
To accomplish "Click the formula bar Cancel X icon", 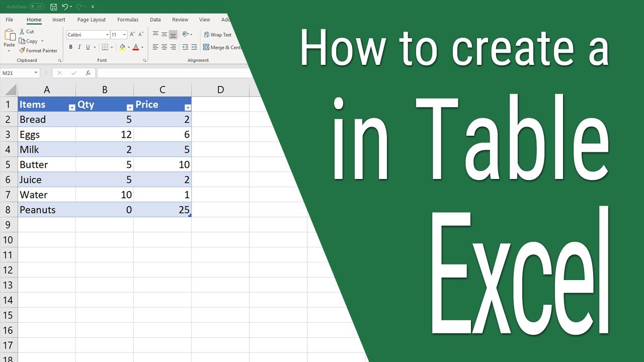I will coord(59,73).
